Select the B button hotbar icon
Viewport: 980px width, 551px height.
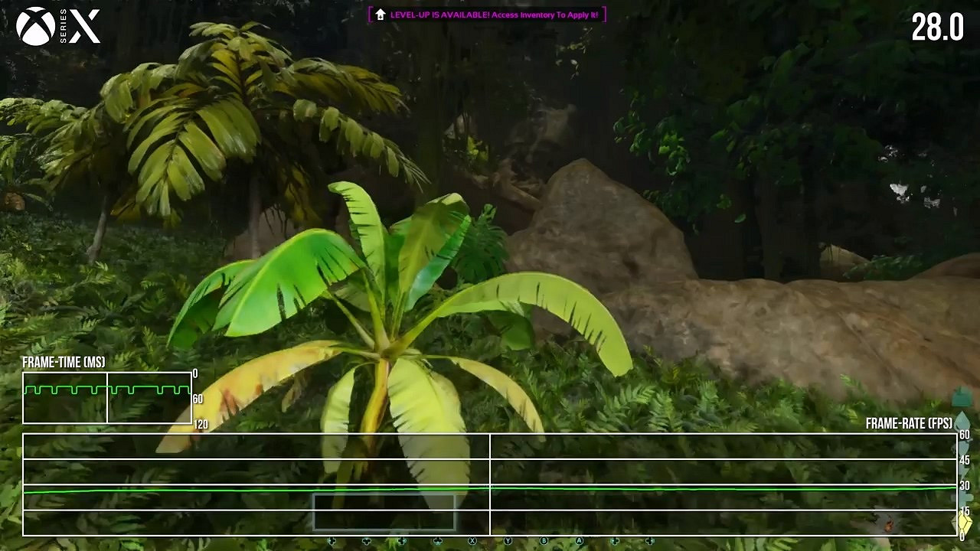point(544,541)
